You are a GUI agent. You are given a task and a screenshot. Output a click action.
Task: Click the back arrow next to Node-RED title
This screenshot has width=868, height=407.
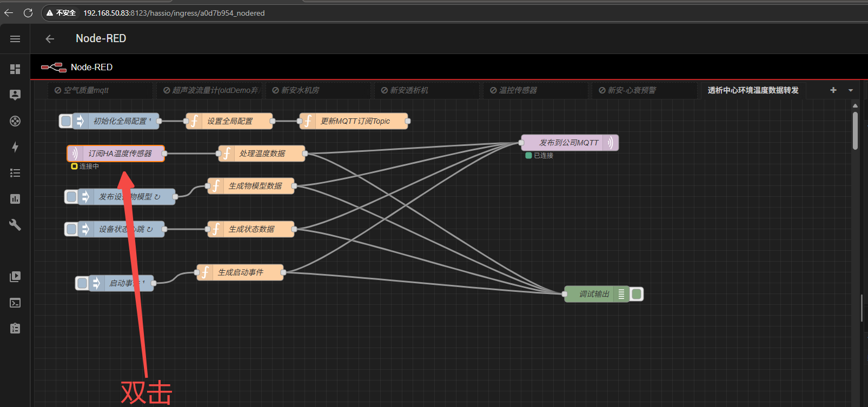(50, 39)
